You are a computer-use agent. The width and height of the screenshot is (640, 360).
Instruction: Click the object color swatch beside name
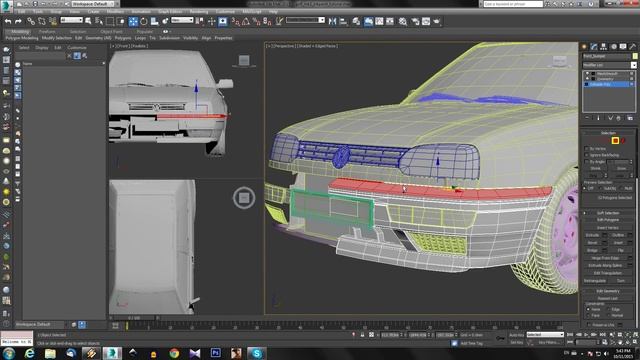635,56
